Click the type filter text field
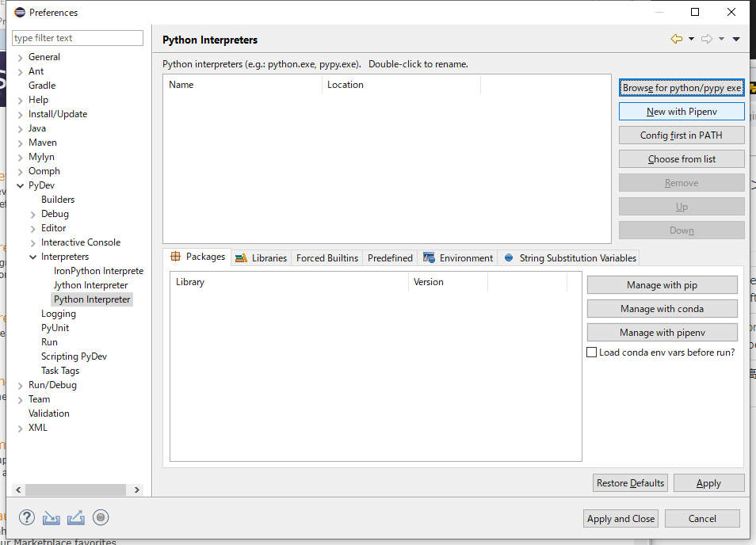756x545 pixels. click(x=78, y=38)
